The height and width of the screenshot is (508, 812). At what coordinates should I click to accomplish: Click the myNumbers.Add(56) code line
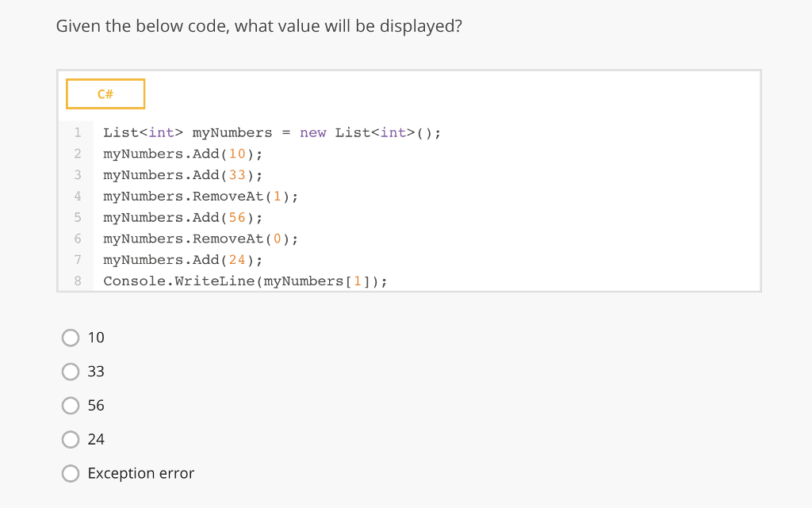point(182,217)
